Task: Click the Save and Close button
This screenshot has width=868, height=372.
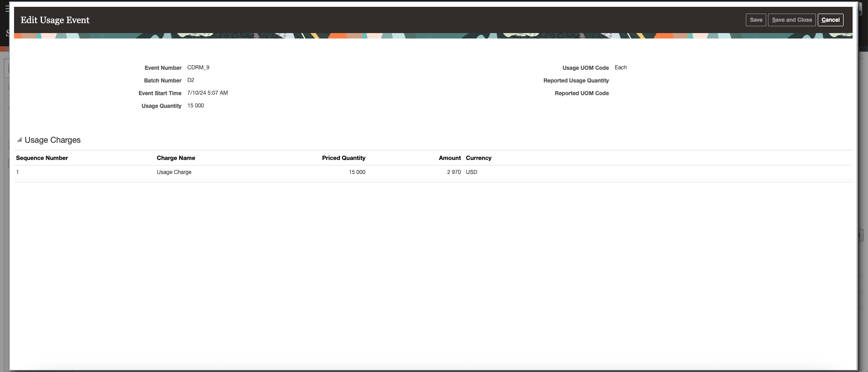Action: click(792, 20)
